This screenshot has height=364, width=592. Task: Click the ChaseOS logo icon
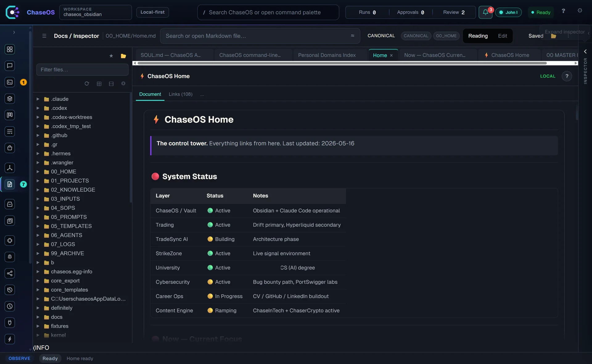[13, 12]
